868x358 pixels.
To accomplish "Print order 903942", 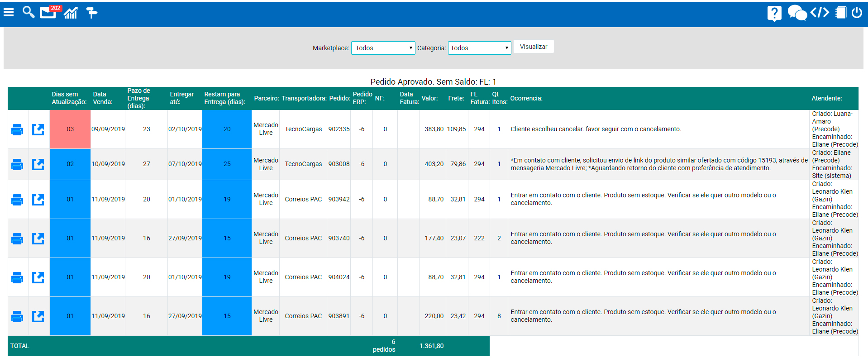I will (x=17, y=200).
